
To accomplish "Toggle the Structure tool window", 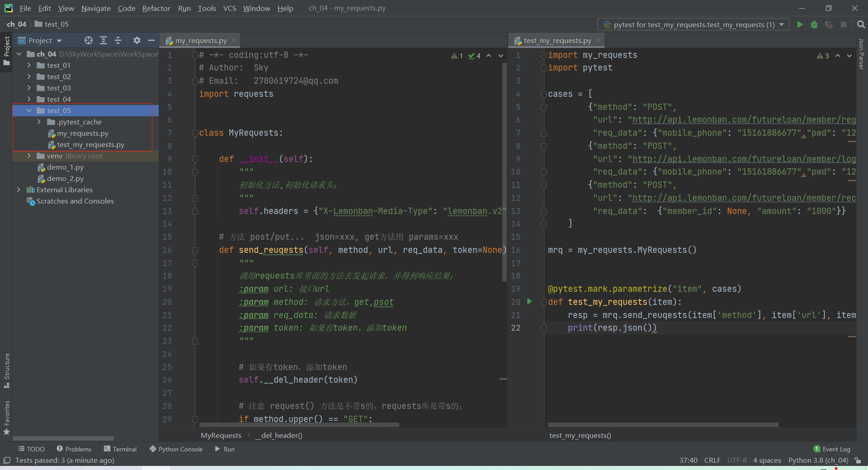I will pos(6,370).
